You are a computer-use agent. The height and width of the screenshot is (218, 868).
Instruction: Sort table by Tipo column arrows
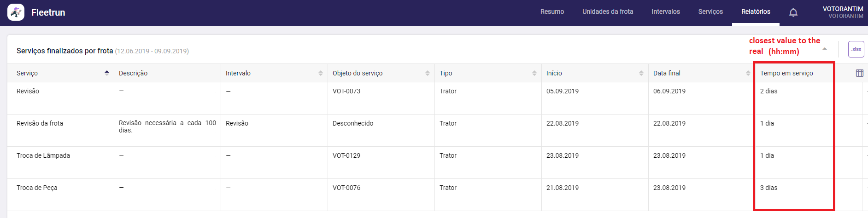(534, 73)
